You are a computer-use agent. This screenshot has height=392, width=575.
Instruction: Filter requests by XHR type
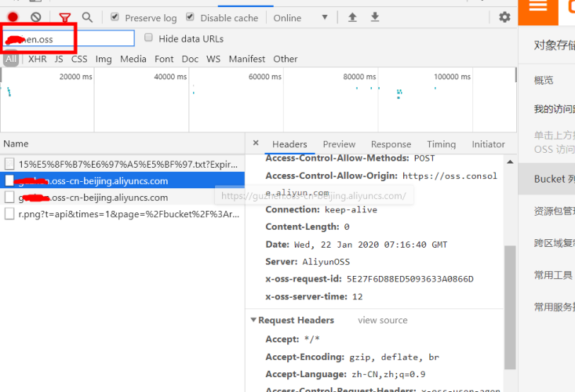click(x=37, y=59)
